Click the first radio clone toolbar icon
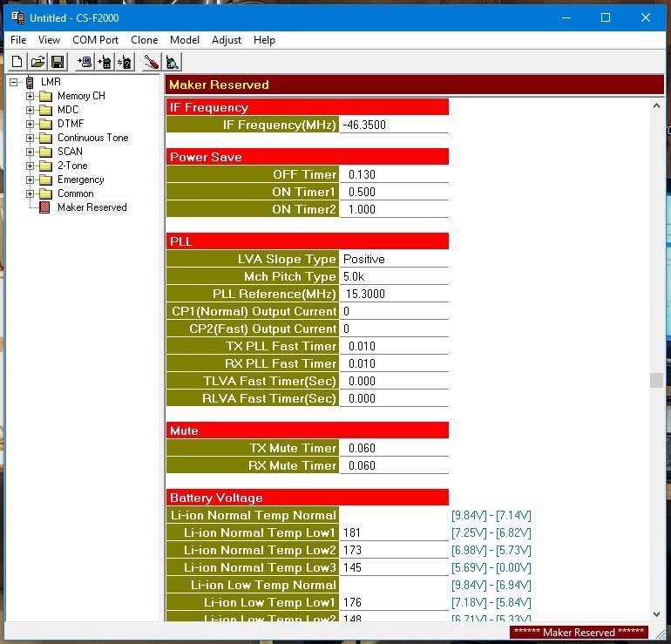Screen dimensions: 671x644 coord(85,62)
